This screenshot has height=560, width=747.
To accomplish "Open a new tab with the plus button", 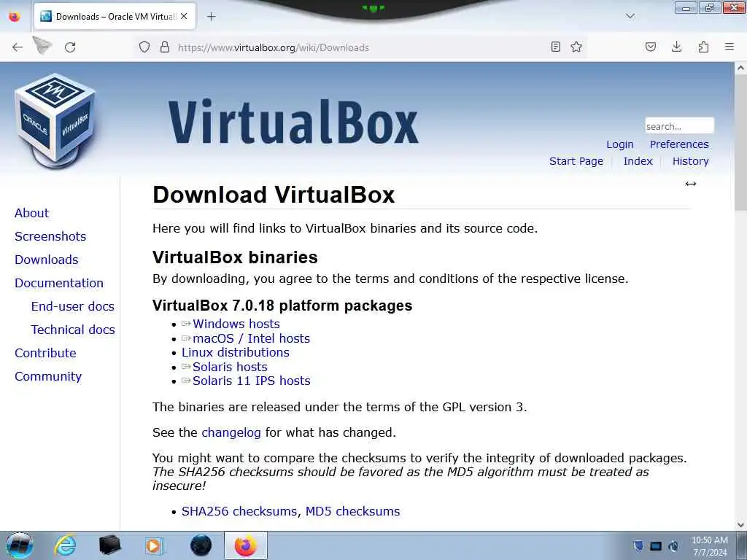I will [x=211, y=17].
